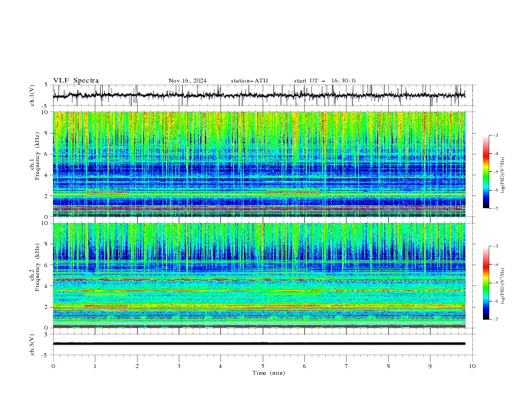Click the "ch.2 Frequency (kHz)" axis label
This screenshot has height=411, width=532.
coord(34,267)
